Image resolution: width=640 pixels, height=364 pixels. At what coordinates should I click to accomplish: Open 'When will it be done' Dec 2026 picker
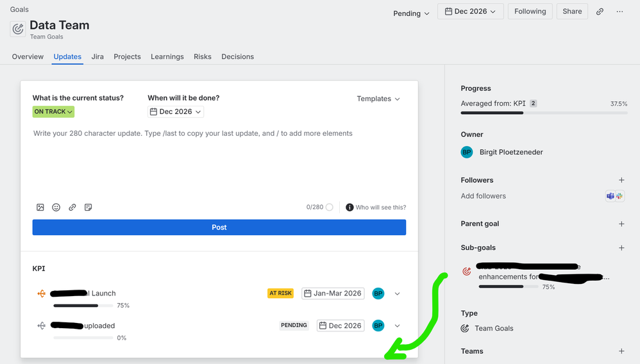click(176, 112)
